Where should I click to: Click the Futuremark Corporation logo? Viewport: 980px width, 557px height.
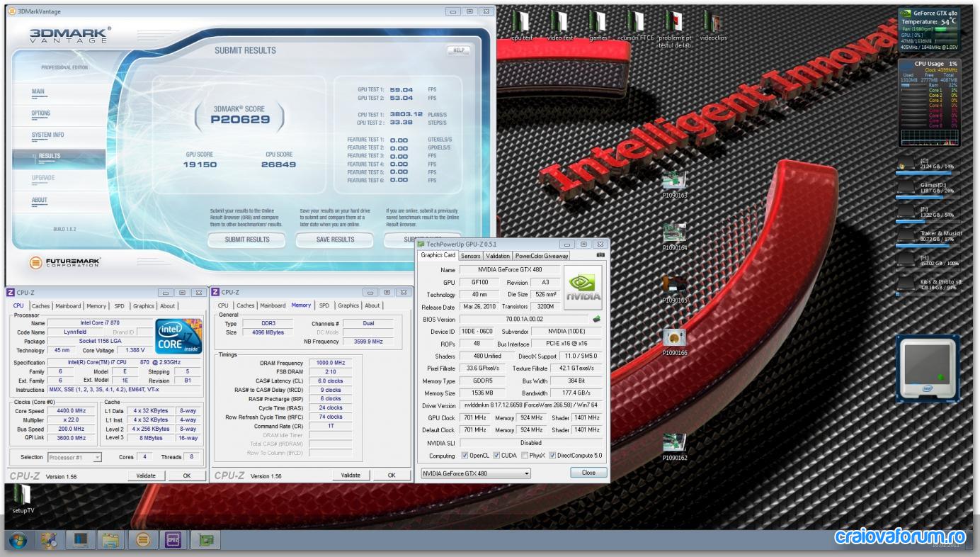[66, 263]
